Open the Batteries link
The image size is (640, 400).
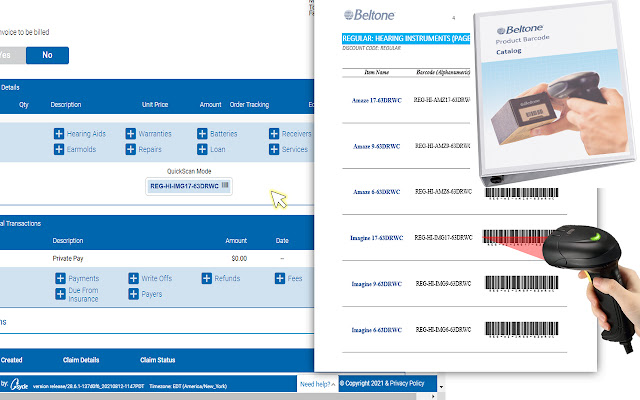224,133
